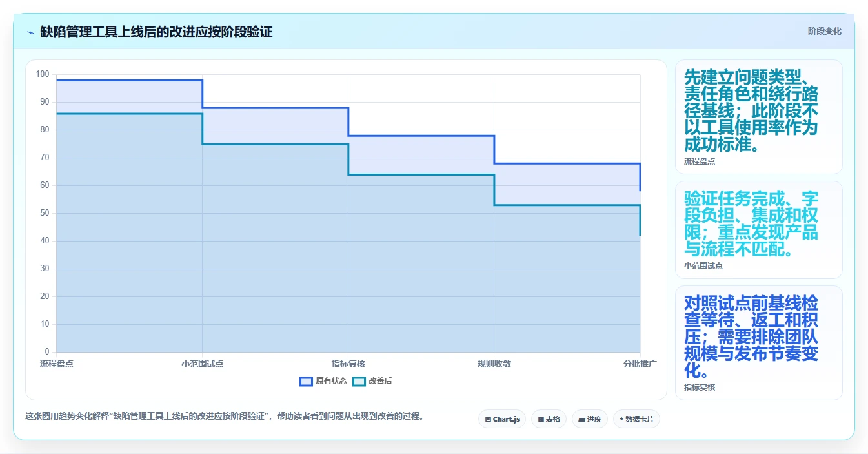Click the chart title 缺陷管理工具上线后的改进应按阶段验证
Image resolution: width=868 pixels, height=454 pixels.
pos(156,32)
